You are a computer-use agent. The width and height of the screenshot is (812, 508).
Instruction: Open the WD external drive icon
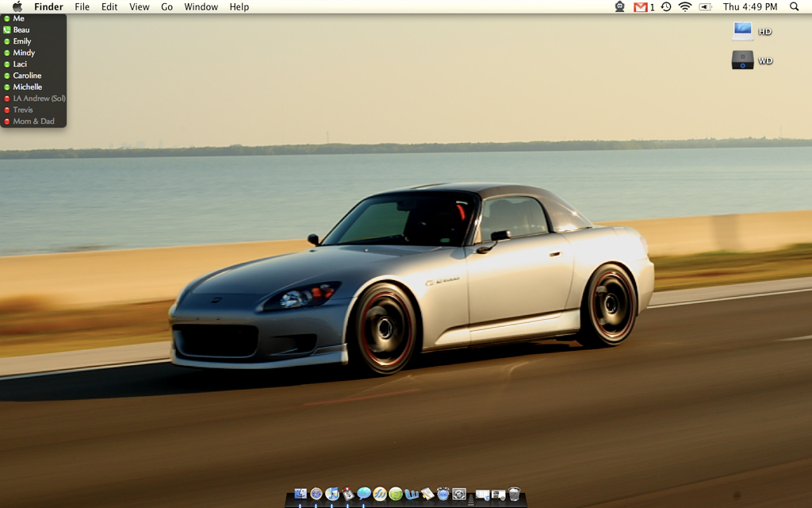[x=743, y=60]
